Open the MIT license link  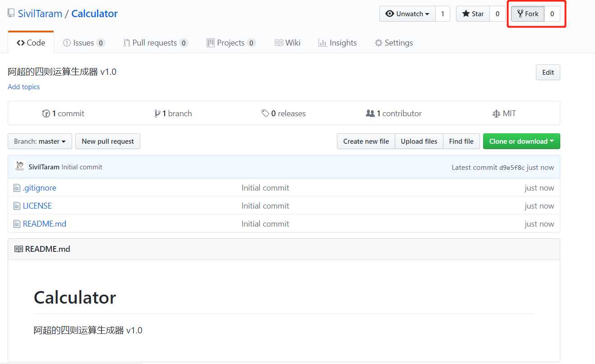(504, 114)
